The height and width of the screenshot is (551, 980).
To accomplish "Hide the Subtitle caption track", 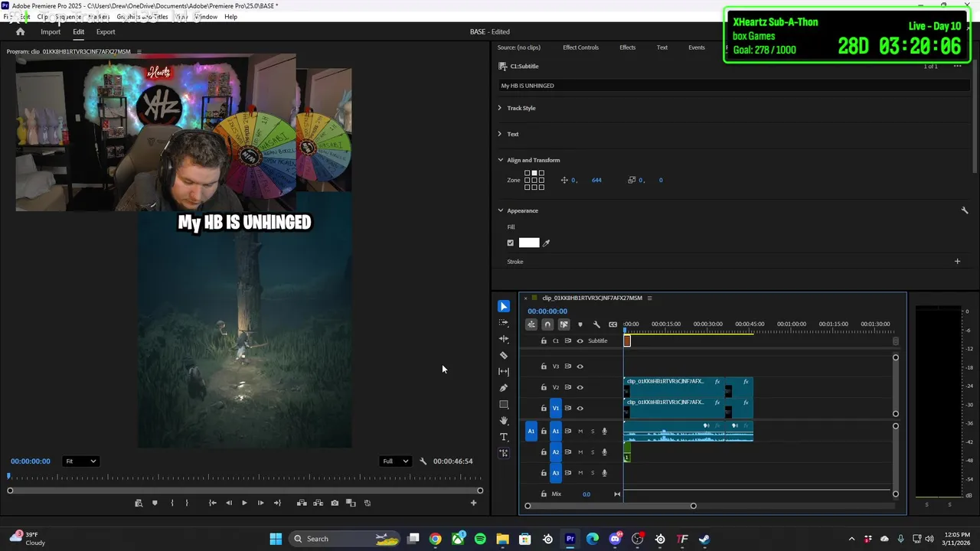I will (580, 341).
